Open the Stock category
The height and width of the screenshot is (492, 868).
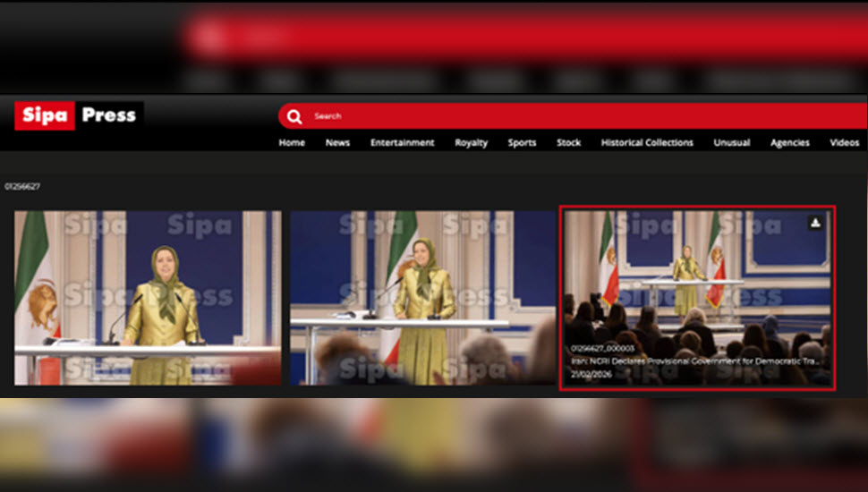tap(568, 143)
